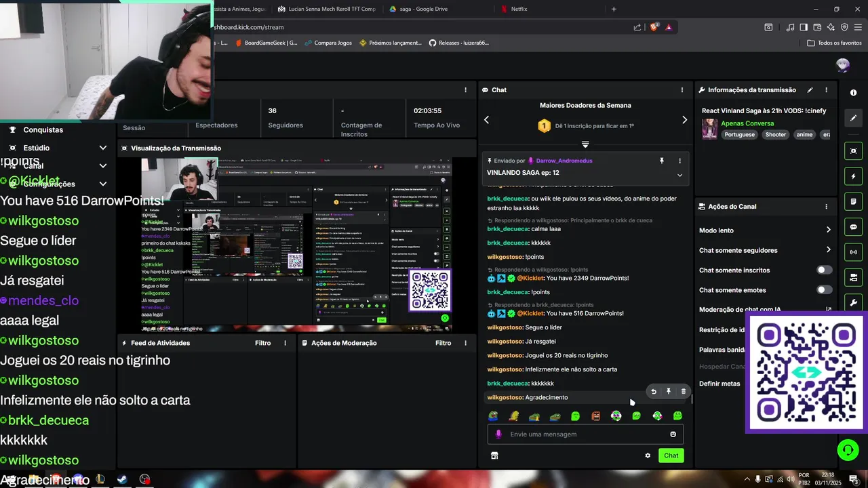The width and height of the screenshot is (868, 488).
Task: Click the green Chat send button
Action: click(671, 455)
